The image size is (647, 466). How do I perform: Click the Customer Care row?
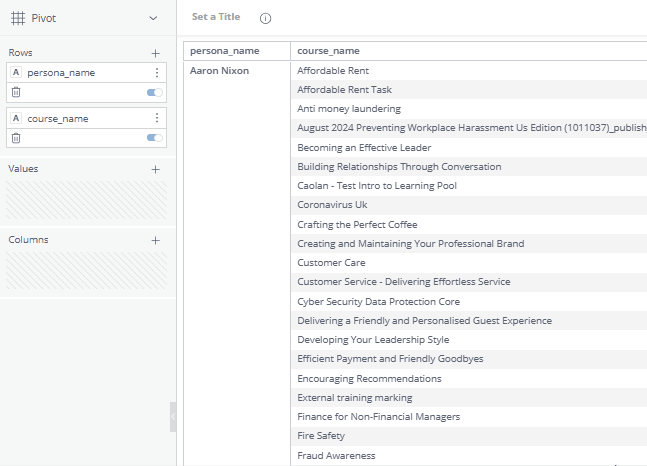[x=469, y=263]
